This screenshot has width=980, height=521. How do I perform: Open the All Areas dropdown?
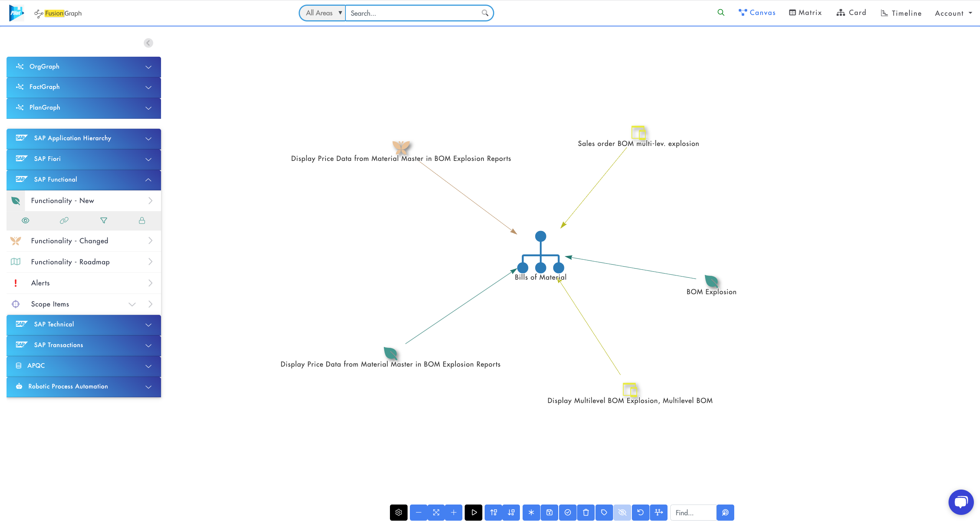322,13
